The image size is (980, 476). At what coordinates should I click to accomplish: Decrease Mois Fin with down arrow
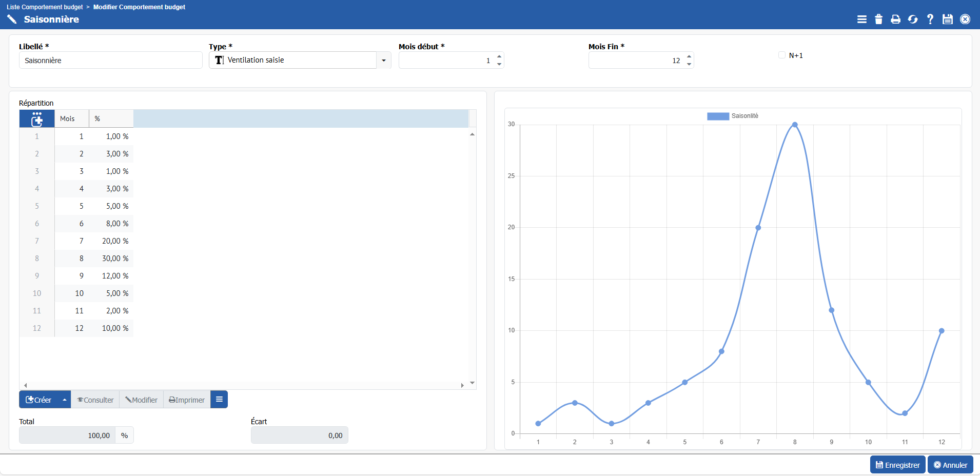(689, 64)
